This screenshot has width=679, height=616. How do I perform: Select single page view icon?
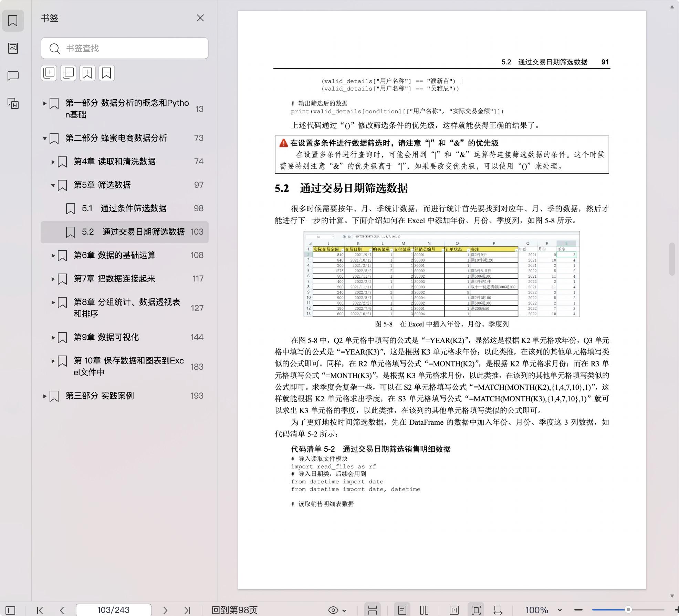point(402,610)
